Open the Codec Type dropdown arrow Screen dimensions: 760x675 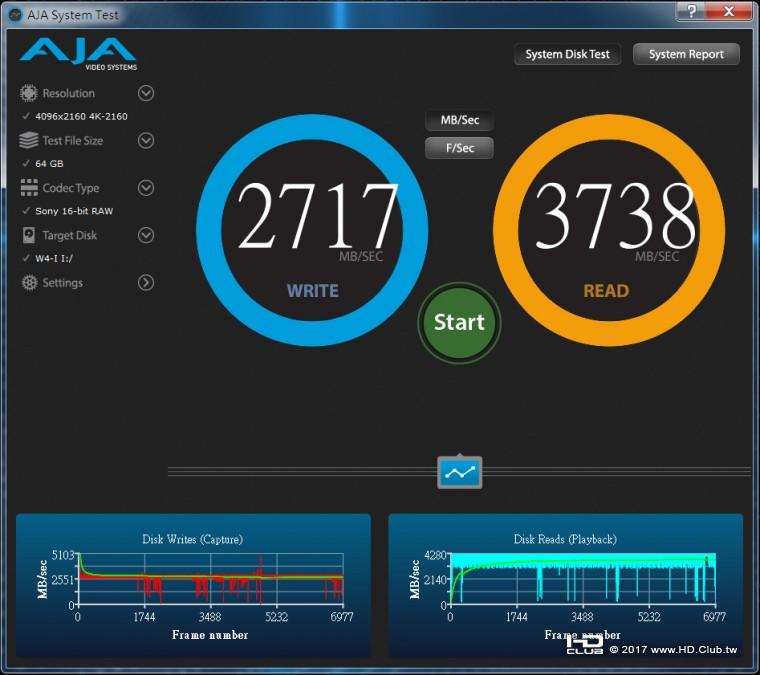[146, 188]
